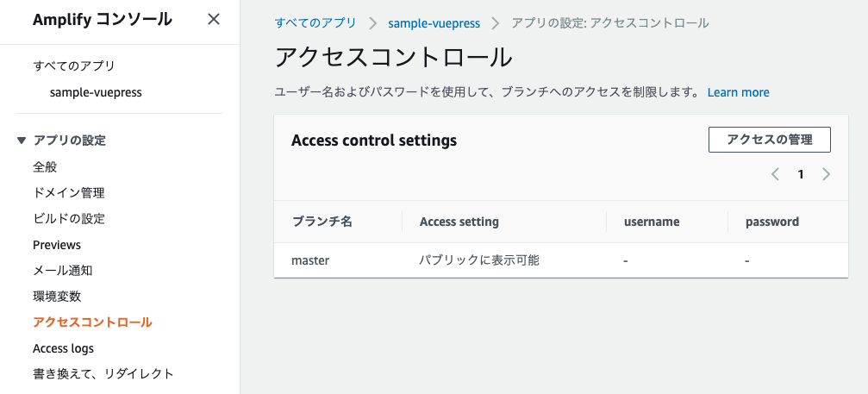The height and width of the screenshot is (394, 868).
Task: Go to previous page in pagination
Action: 775,174
